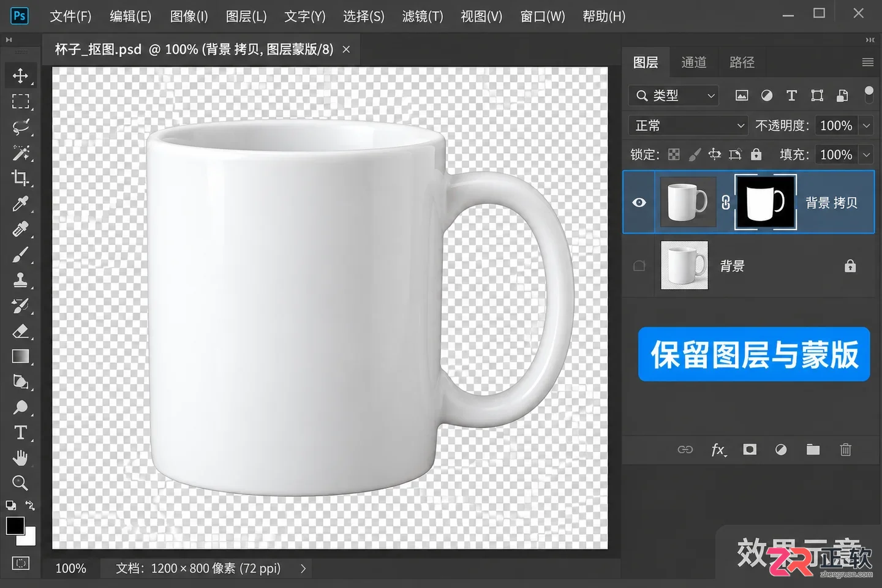Select the Eyedropper tool
The width and height of the screenshot is (882, 588).
click(x=20, y=204)
